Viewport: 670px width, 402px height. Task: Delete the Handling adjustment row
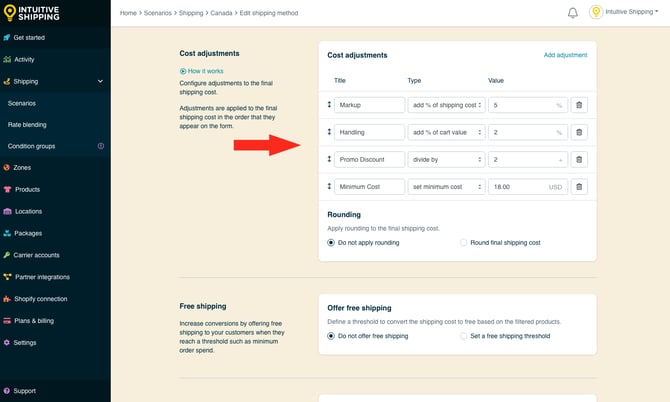tap(579, 132)
